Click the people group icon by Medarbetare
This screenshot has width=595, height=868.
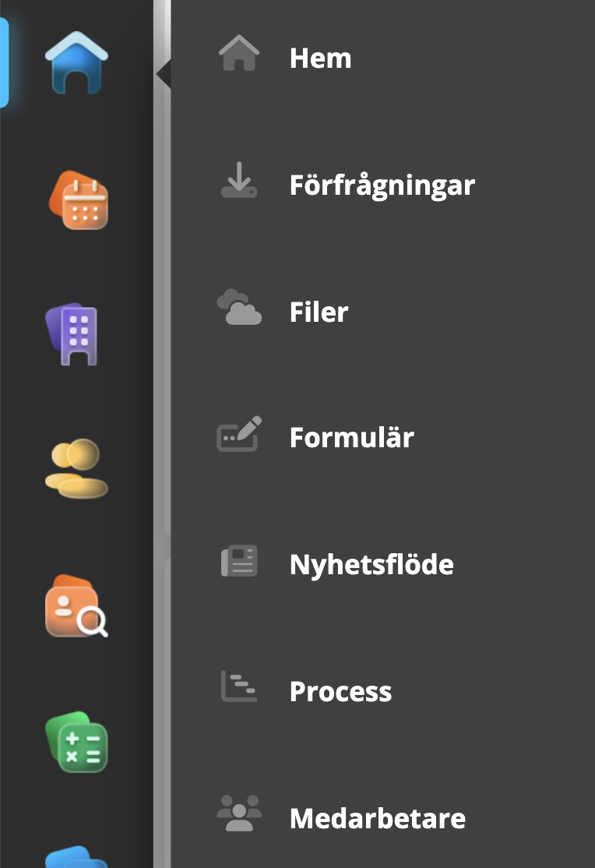coord(239,813)
